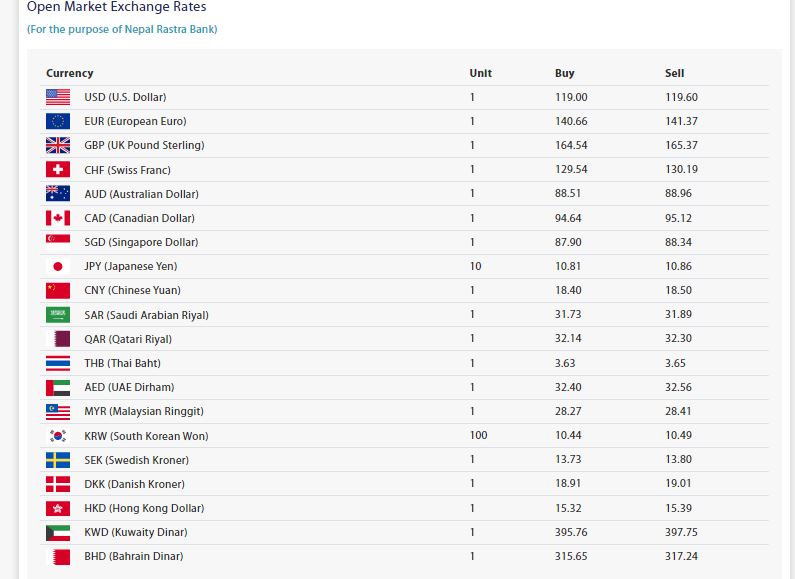This screenshot has height=579, width=795.
Task: Click the Open Market Exchange Rates heading
Action: pos(117,7)
